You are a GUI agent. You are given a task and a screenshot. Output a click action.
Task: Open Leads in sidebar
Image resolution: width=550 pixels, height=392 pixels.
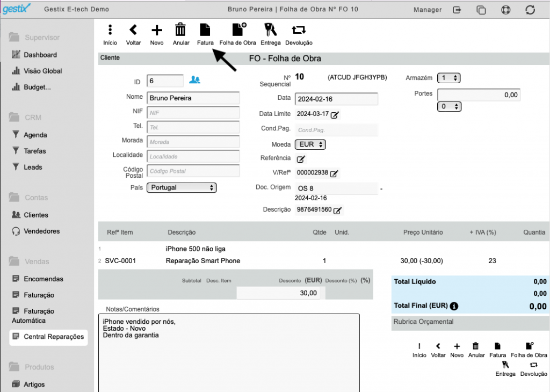pos(33,167)
